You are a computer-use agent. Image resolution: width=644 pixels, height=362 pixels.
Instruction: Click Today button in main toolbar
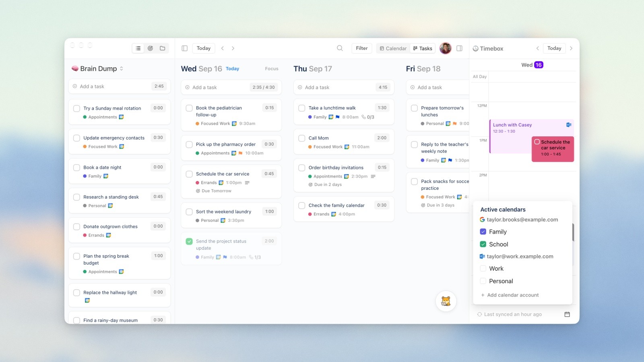(x=204, y=48)
